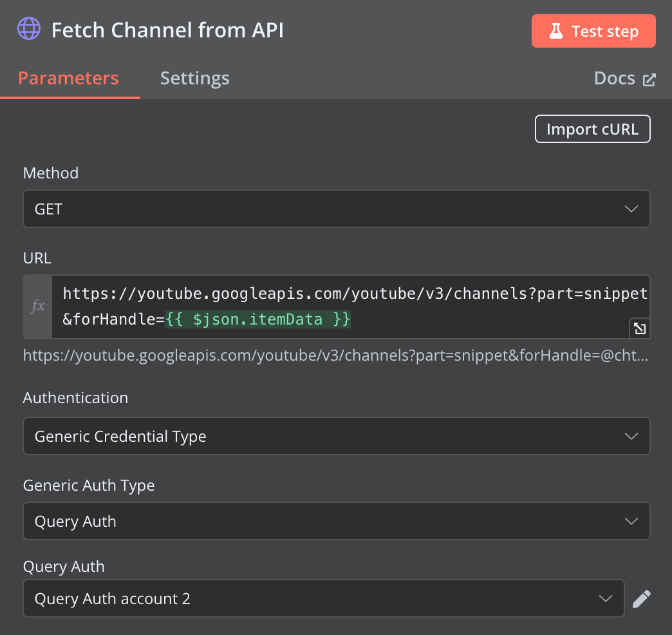Click the flask icon in Test step
The height and width of the screenshot is (635, 672).
[x=556, y=32]
